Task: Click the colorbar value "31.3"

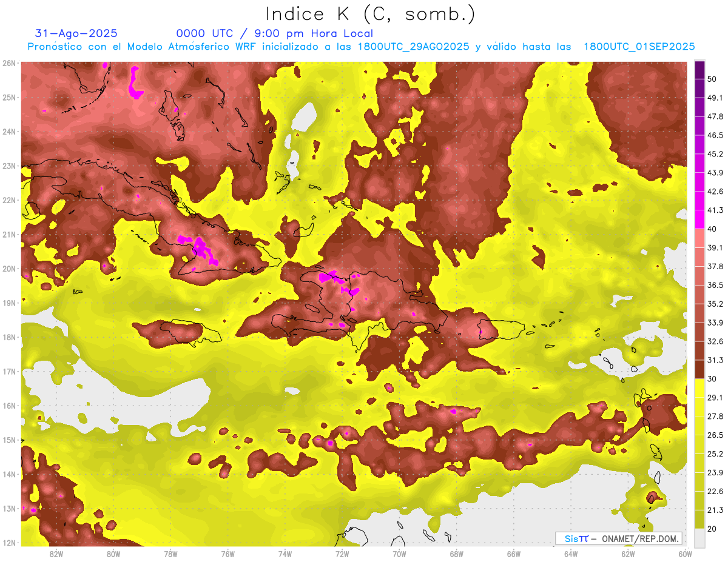Action: (x=715, y=360)
